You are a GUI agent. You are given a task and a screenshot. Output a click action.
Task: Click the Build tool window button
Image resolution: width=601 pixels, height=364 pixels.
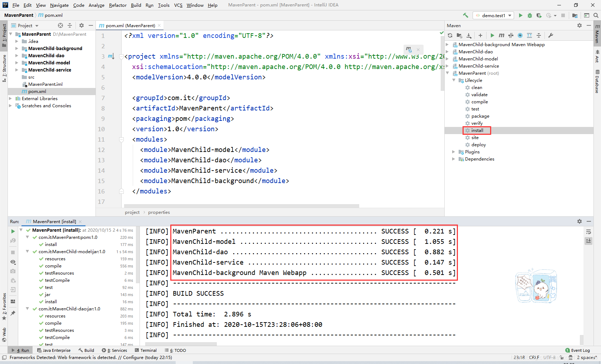[x=86, y=350]
